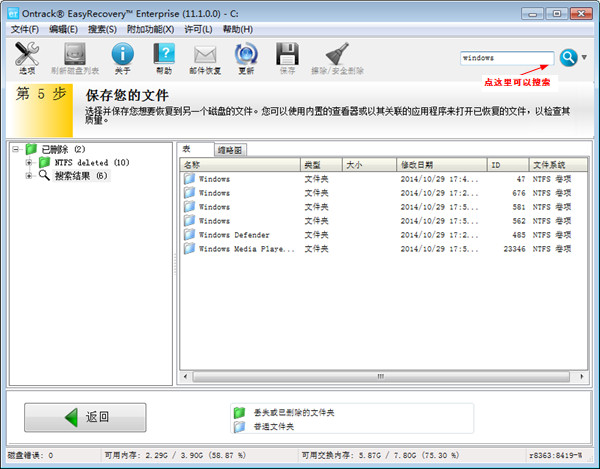Click the 可用内存 status bar entry
Screen dimensions: 600x469
click(x=175, y=456)
